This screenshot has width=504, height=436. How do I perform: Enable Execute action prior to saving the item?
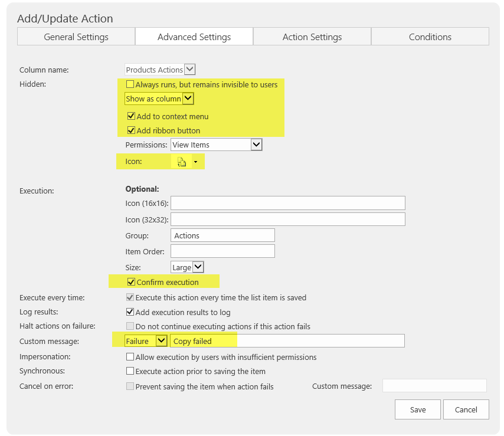tap(130, 371)
